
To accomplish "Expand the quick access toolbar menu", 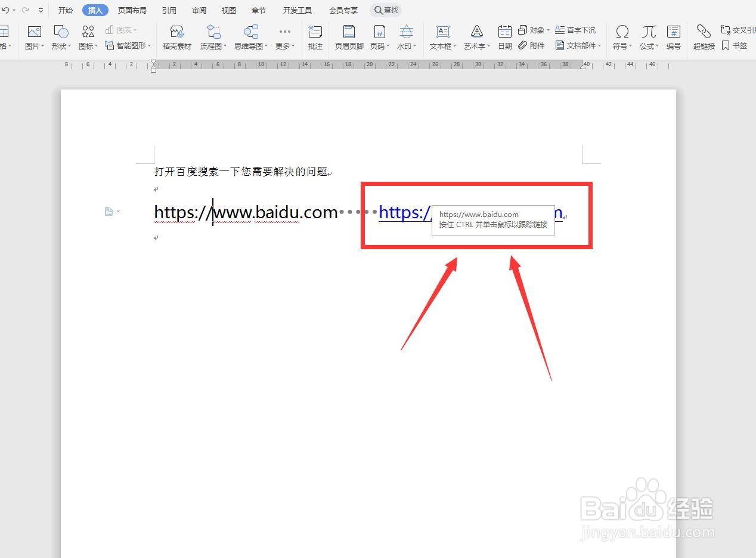I will click(x=41, y=11).
